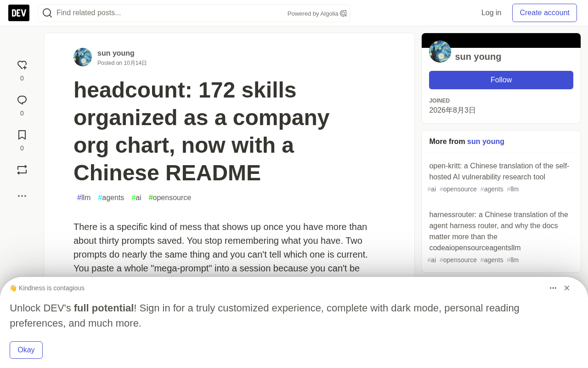View sun young's sidebar profile avatar
The width and height of the screenshot is (588, 368).
pyautogui.click(x=440, y=52)
